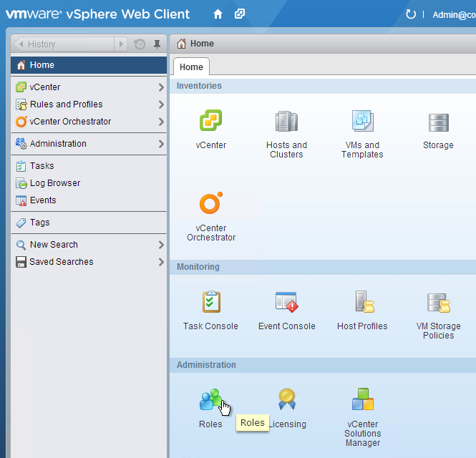Viewport: 476px width, 458px height.
Task: Expand the Administration navigator chevron
Action: tap(161, 144)
